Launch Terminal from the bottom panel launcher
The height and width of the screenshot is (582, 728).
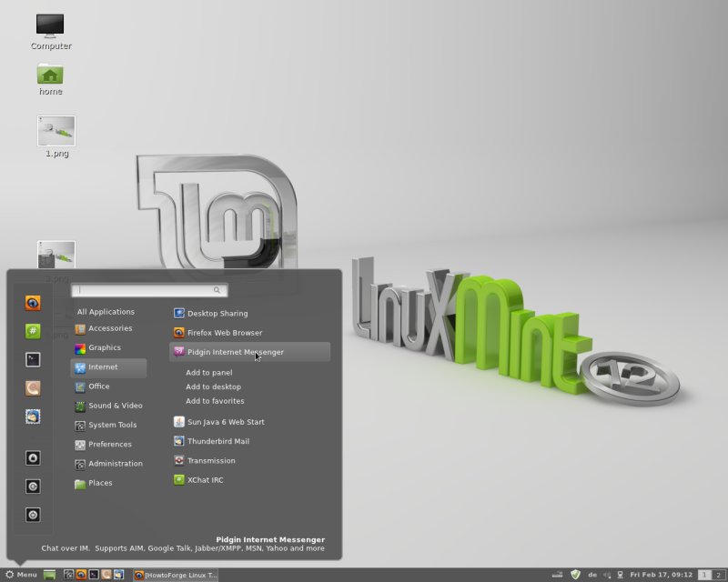click(x=94, y=575)
